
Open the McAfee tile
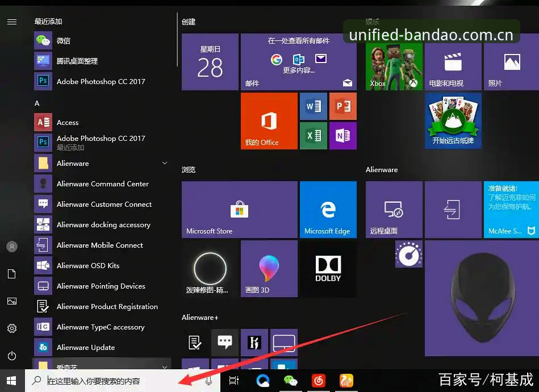click(512, 210)
